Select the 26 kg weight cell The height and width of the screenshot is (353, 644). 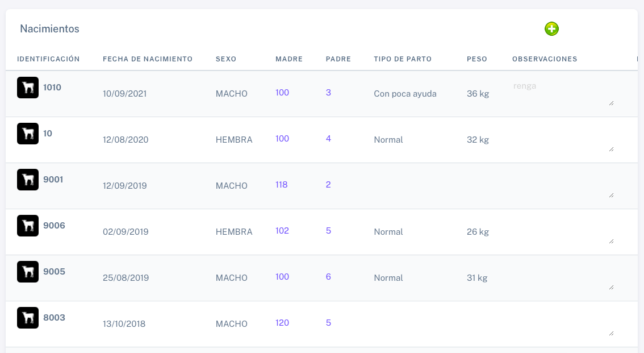(478, 232)
